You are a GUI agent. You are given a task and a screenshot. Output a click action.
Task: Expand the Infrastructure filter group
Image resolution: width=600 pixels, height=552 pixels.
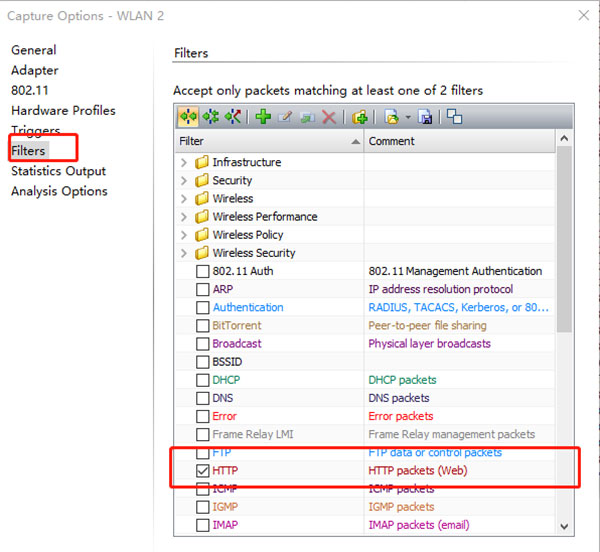coord(184,163)
